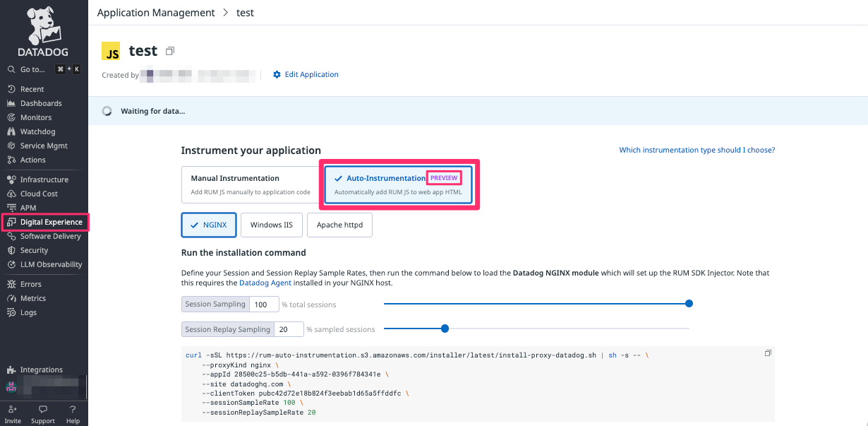Click 'Waiting for data...' status text

[x=153, y=111]
